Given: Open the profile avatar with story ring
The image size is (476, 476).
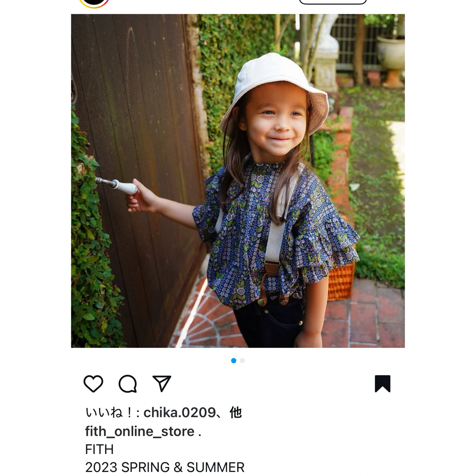Looking at the screenshot, I should [x=94, y=3].
